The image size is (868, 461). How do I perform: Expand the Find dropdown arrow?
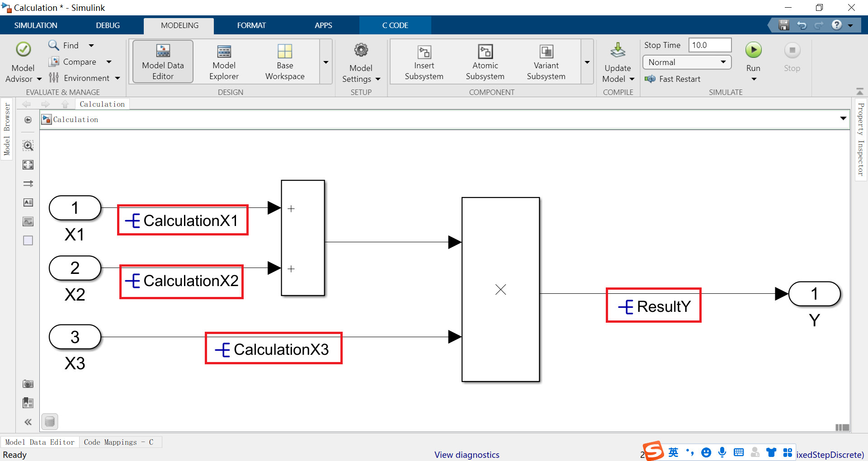[x=91, y=45]
